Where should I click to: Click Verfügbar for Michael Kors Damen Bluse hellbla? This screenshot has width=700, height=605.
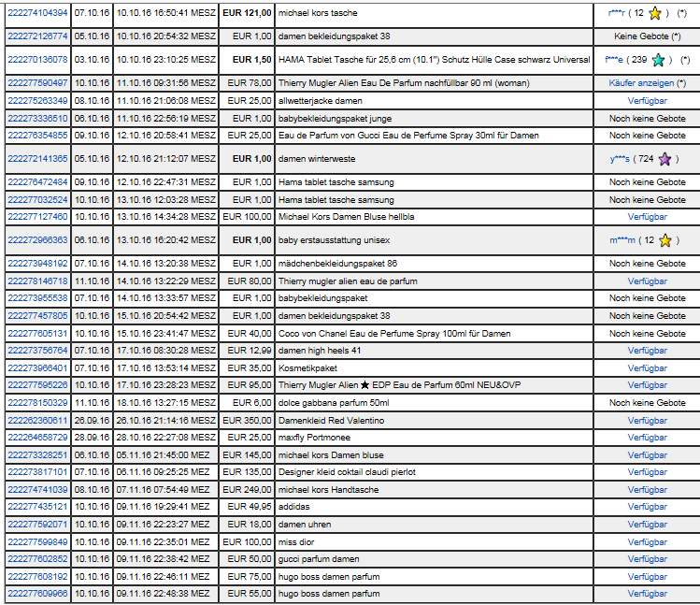pos(648,217)
